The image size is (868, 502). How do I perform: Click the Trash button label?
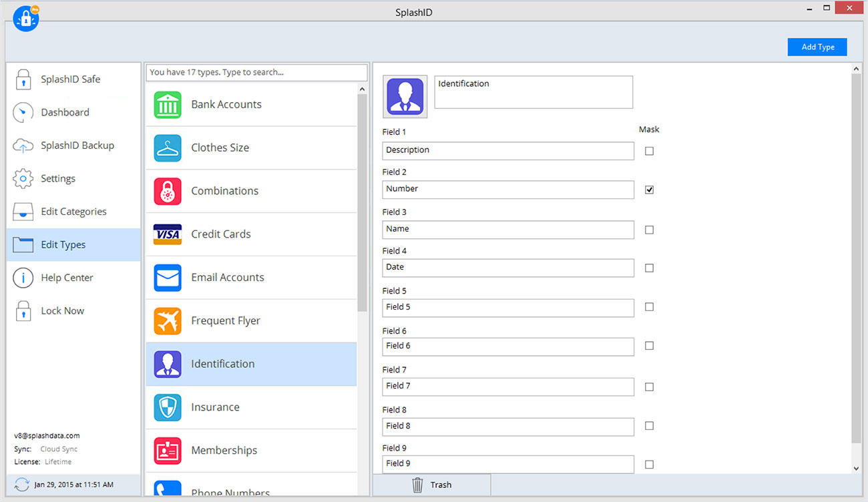pos(441,485)
